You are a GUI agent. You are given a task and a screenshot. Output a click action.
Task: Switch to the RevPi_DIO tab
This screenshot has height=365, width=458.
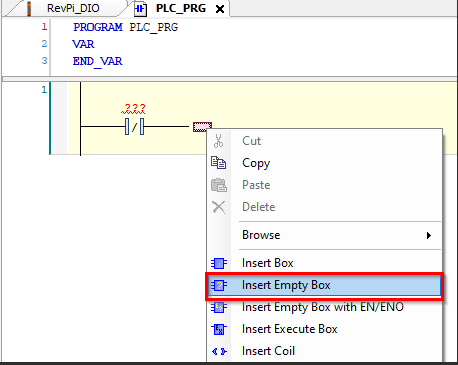(x=73, y=8)
